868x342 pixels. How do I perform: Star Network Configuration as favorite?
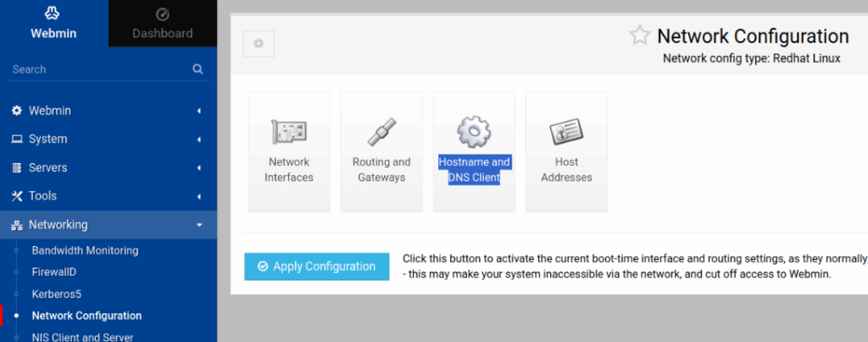(x=639, y=36)
